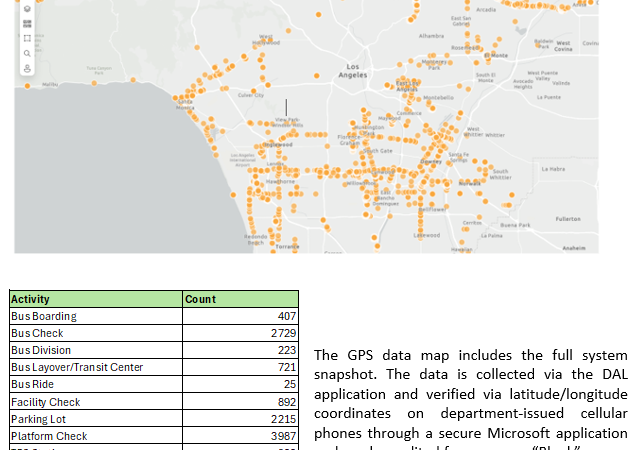Open the map layers icon
Viewport: 638px width, 450px height.
[x=27, y=9]
